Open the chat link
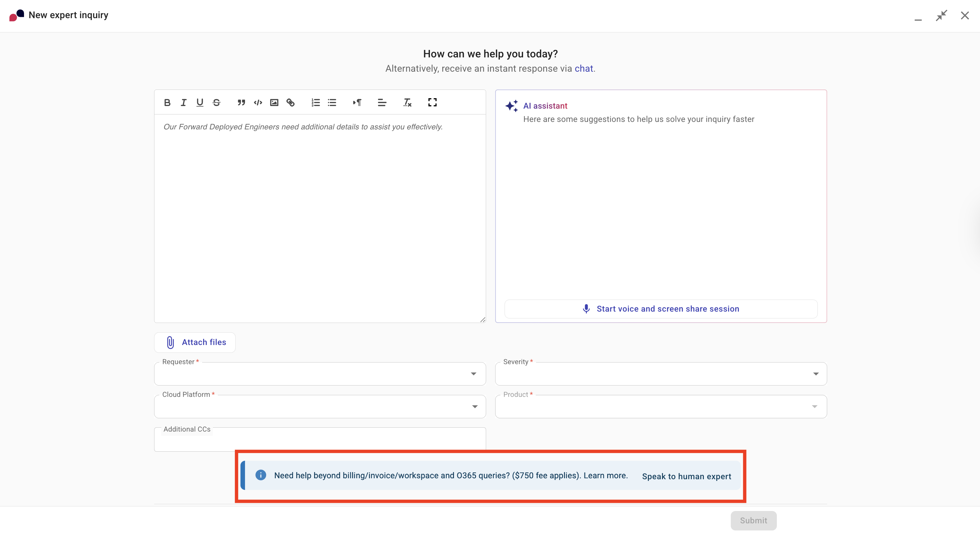Viewport: 980px width, 535px height. [x=583, y=68]
